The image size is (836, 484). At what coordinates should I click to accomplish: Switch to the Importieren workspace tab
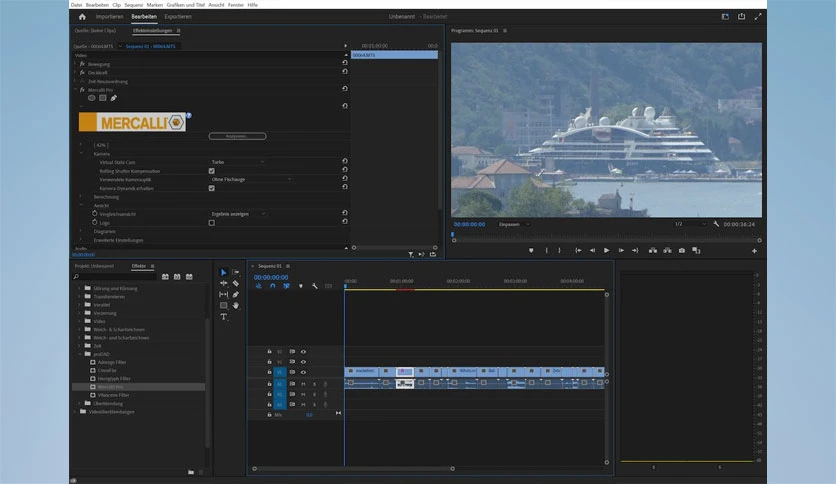109,17
